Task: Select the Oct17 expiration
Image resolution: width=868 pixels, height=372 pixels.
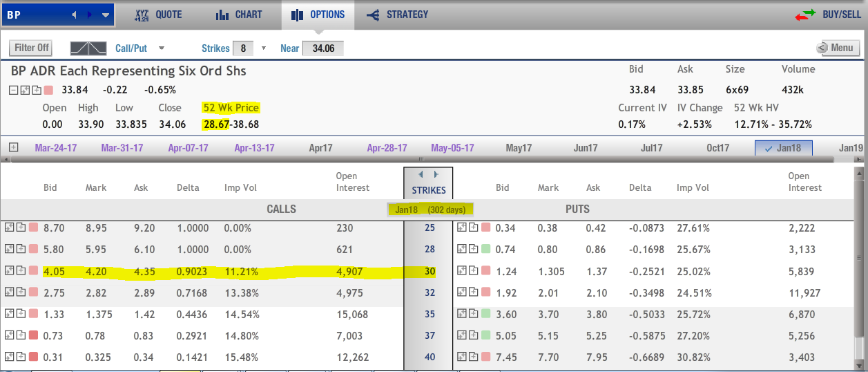Action: pos(718,148)
